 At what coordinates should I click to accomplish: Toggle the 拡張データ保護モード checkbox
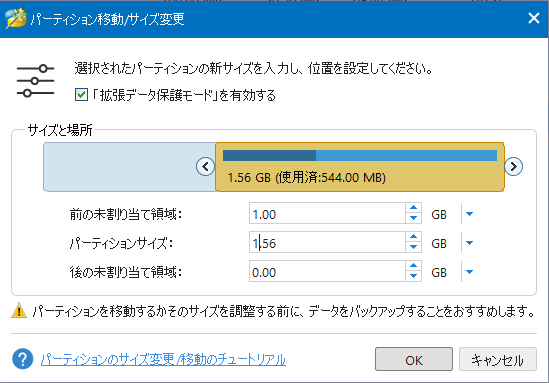[x=81, y=95]
